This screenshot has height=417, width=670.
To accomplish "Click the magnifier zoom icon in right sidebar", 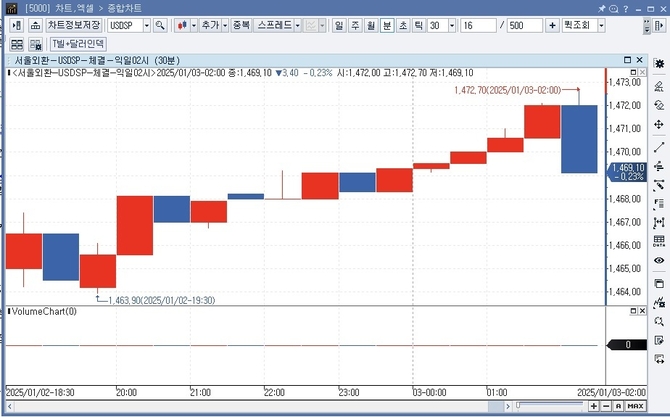I will pos(659,322).
